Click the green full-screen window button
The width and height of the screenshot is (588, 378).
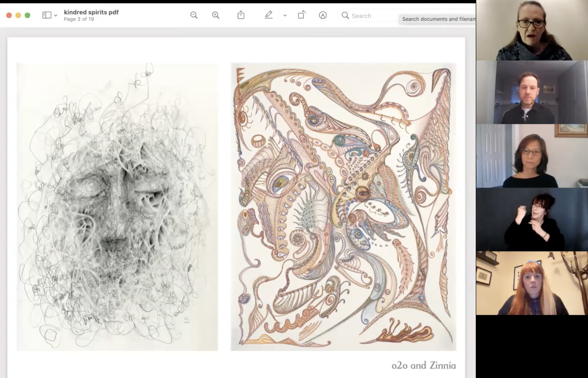coord(27,15)
